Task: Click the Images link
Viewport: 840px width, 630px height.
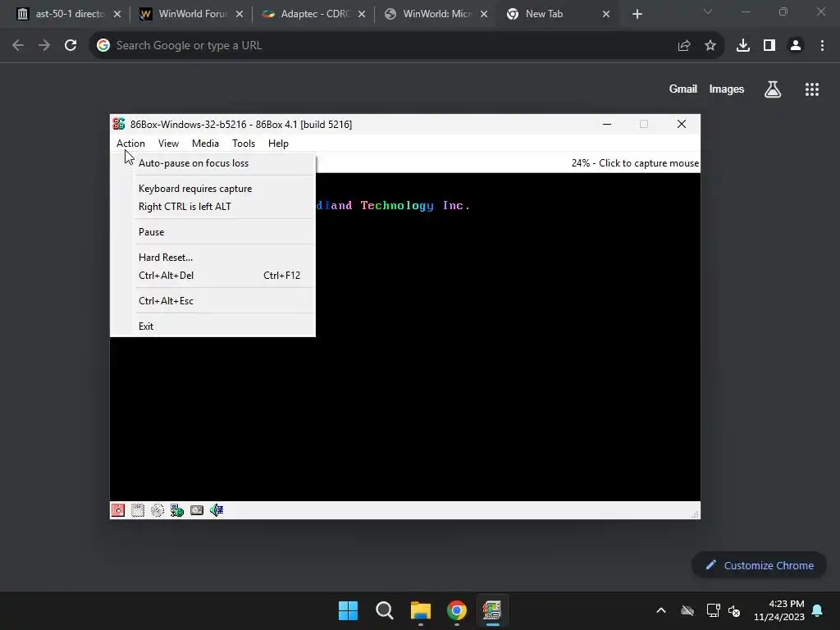Action: click(x=727, y=89)
